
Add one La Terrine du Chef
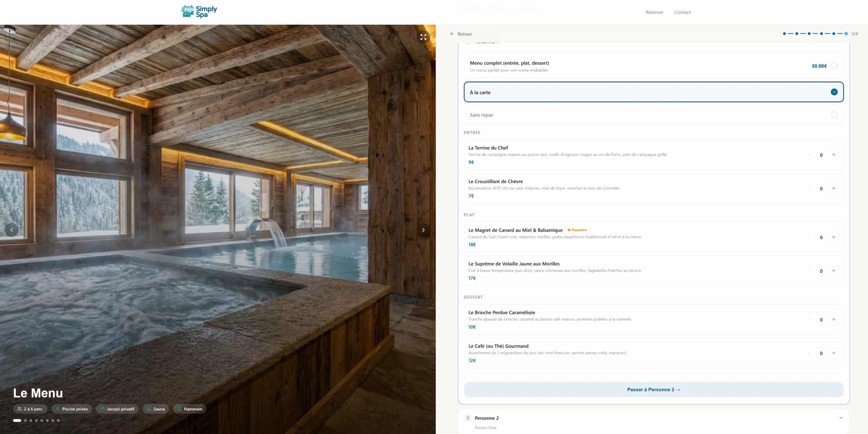[833, 155]
